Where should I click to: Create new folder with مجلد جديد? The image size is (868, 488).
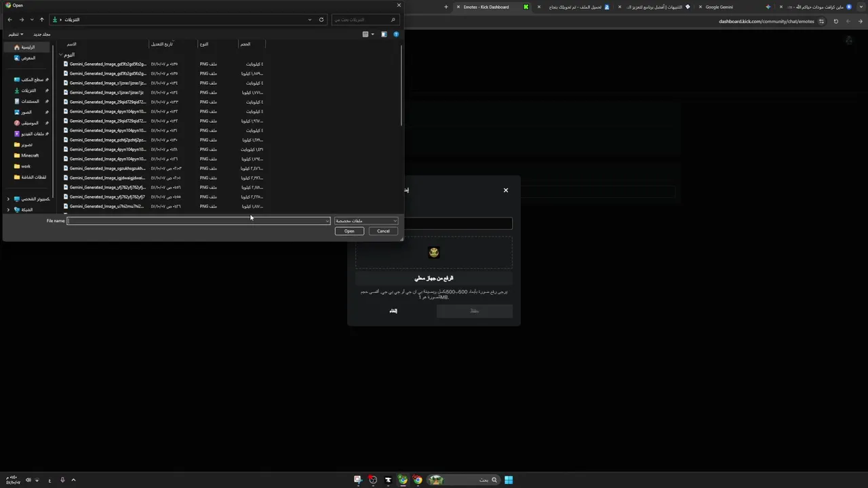coord(42,34)
